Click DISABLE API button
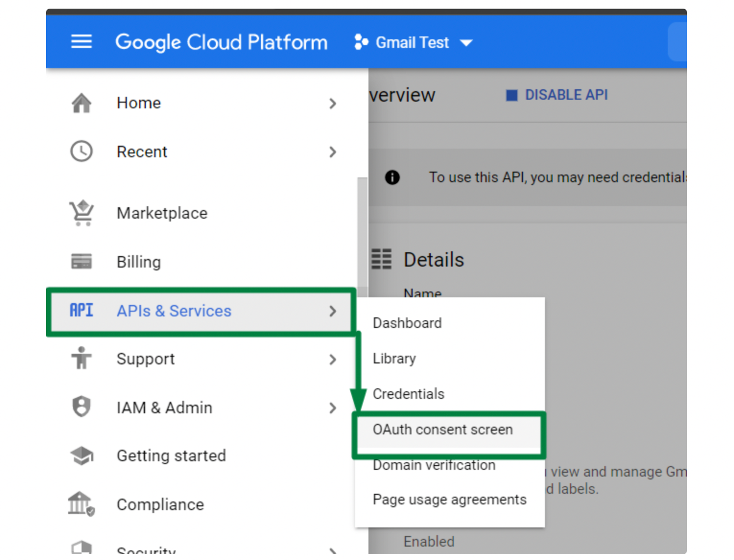 [x=557, y=95]
